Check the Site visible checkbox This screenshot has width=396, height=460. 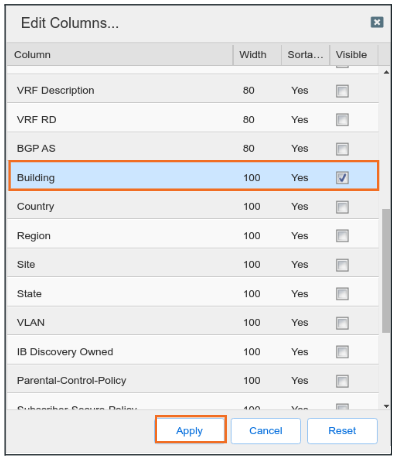point(342,265)
